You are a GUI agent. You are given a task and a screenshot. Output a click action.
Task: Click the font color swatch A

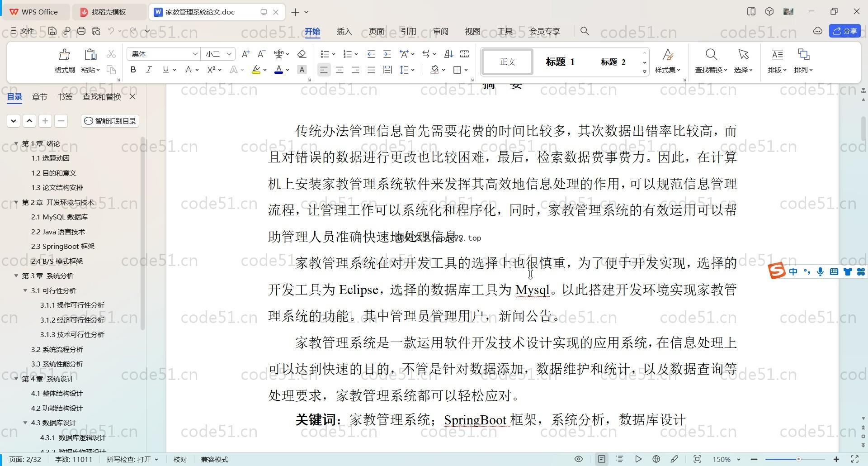[279, 70]
